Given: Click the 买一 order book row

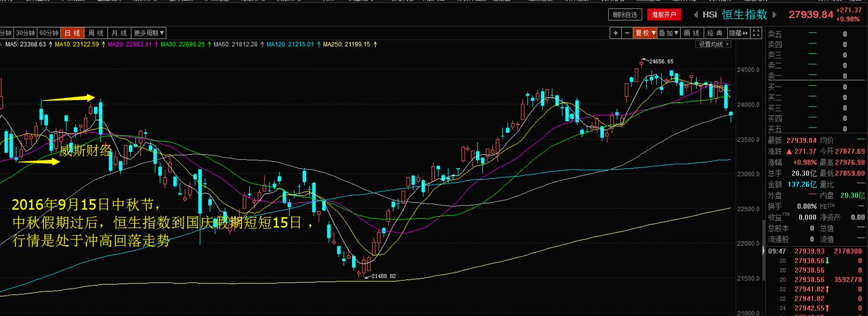Looking at the screenshot, I should click(x=816, y=87).
